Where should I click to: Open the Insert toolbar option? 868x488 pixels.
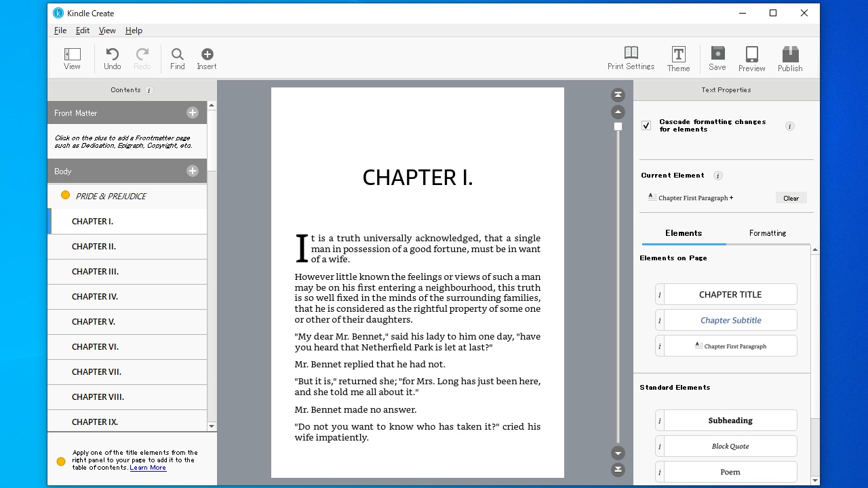207,59
